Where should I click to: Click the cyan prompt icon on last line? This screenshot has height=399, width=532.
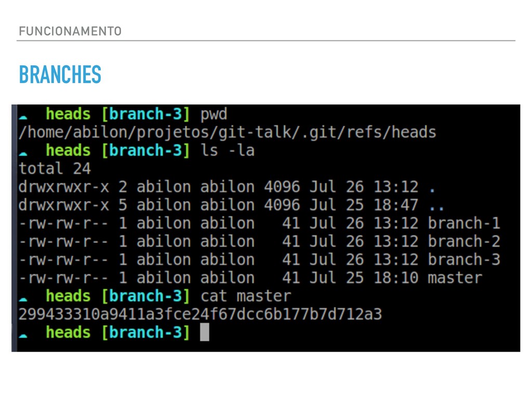(23, 335)
